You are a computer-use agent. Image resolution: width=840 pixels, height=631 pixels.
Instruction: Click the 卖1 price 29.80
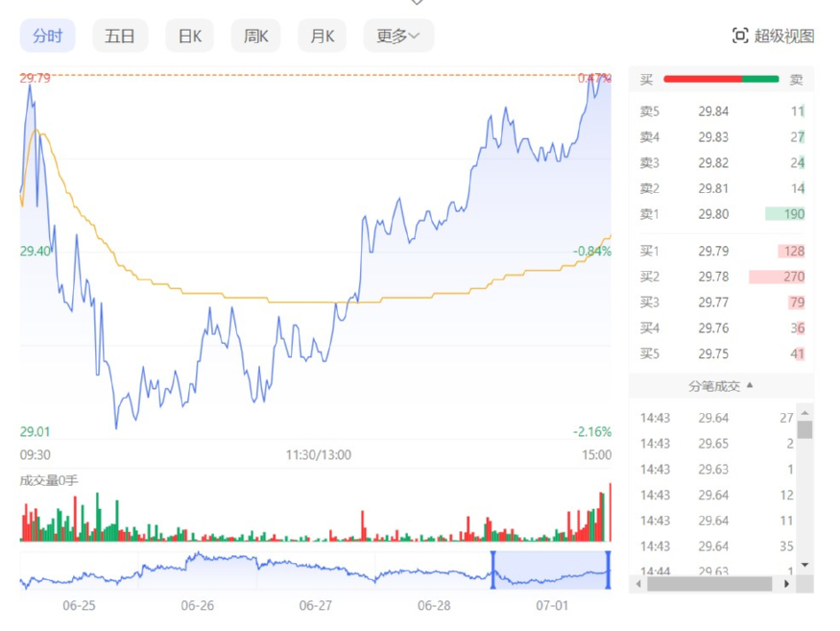coord(713,214)
